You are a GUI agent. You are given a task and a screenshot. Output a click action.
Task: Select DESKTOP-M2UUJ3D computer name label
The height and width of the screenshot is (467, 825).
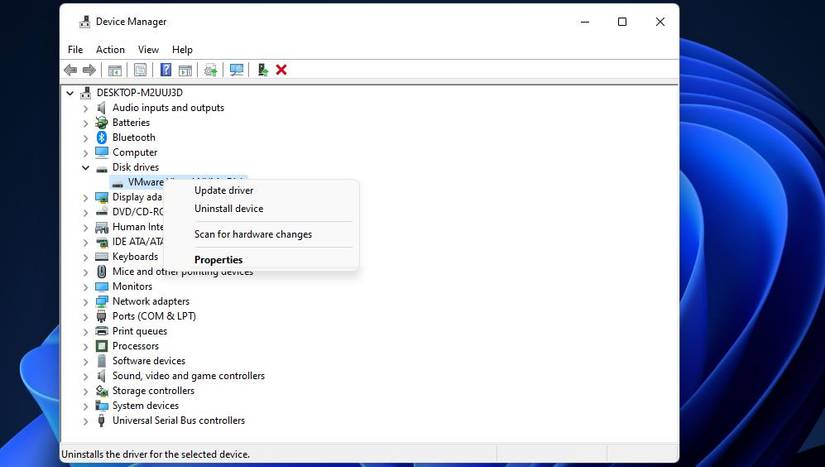pyautogui.click(x=139, y=93)
